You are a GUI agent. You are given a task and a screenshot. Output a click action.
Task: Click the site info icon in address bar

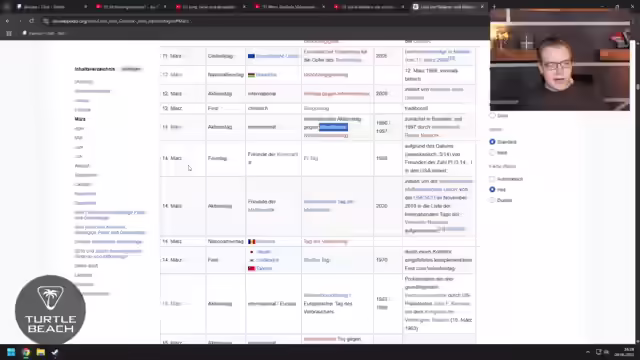[46, 21]
